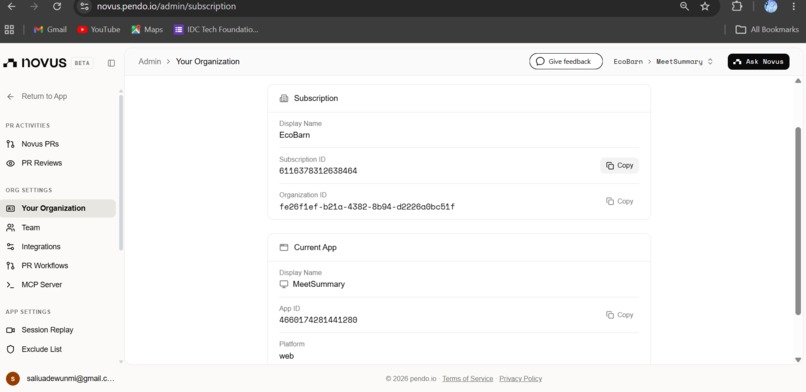This screenshot has height=392, width=806.
Task: Open the Privacy Policy link
Action: [520, 379]
